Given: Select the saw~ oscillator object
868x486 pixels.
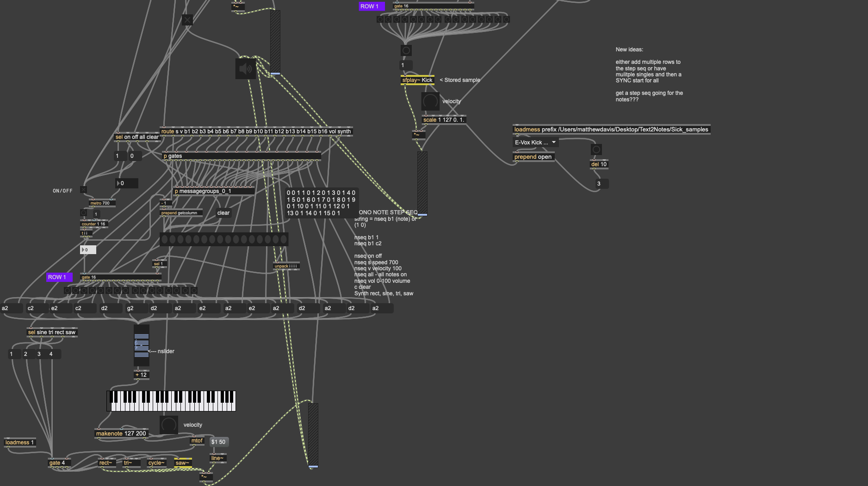Looking at the screenshot, I should click(x=183, y=463).
